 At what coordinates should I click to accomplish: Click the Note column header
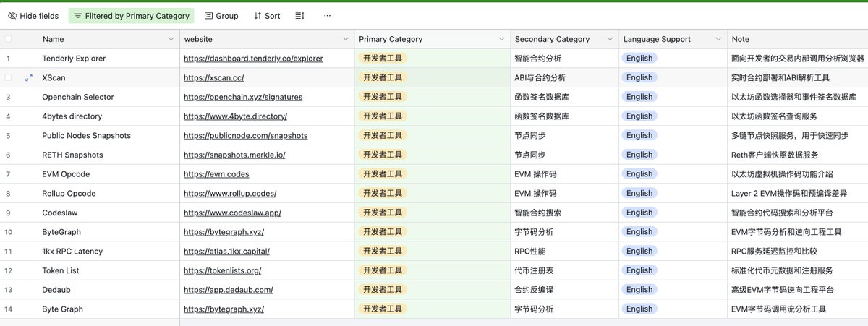tap(797, 39)
